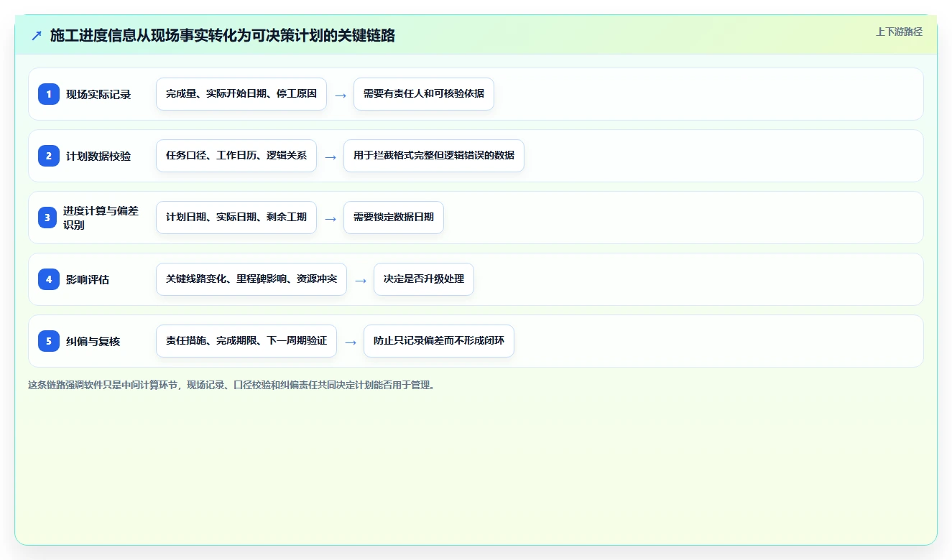Click the 需要有责任人和可核验依据 chip
Image resolution: width=952 pixels, height=560 pixels.
pos(424,94)
